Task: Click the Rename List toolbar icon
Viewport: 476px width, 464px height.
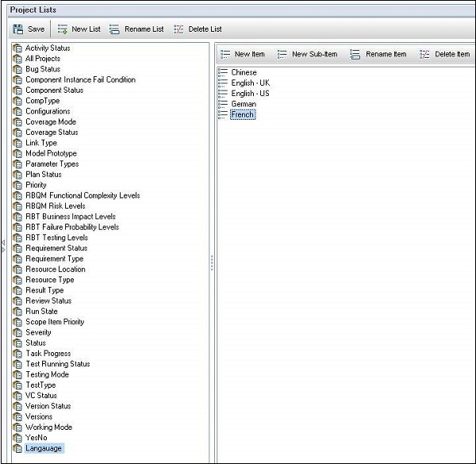Action: [x=115, y=29]
